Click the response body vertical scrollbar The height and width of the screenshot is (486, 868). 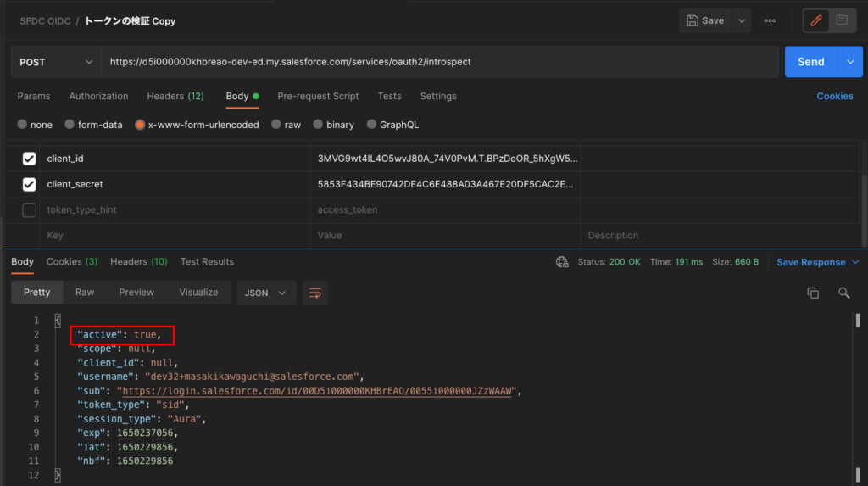click(858, 321)
